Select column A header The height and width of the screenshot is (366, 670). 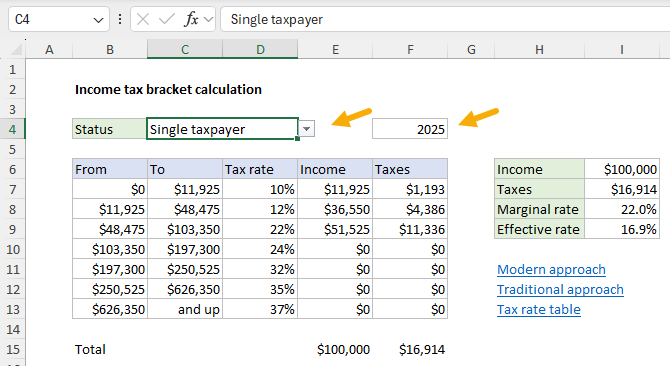click(x=49, y=50)
